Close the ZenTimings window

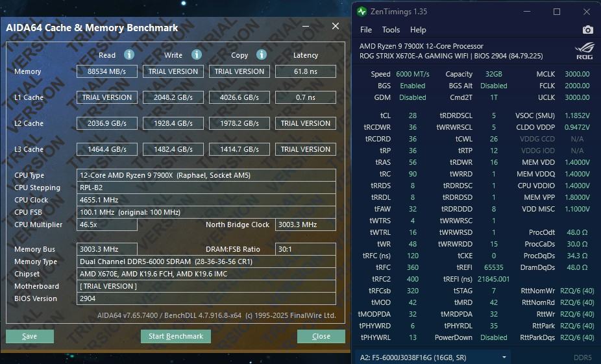(587, 12)
